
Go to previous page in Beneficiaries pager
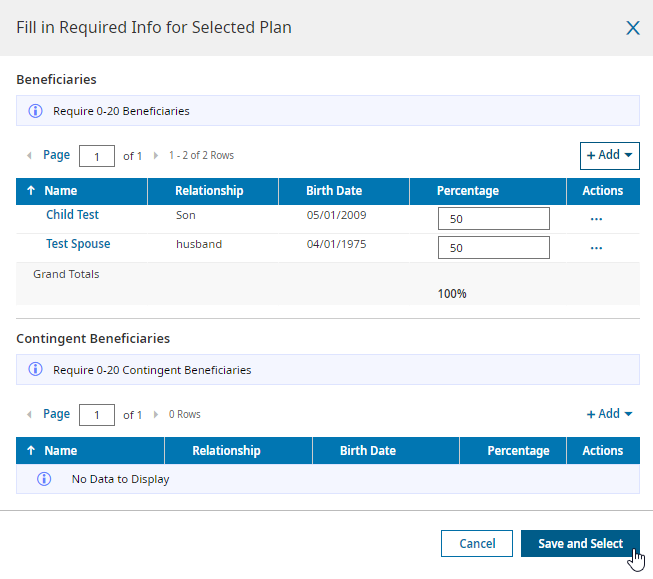29,156
